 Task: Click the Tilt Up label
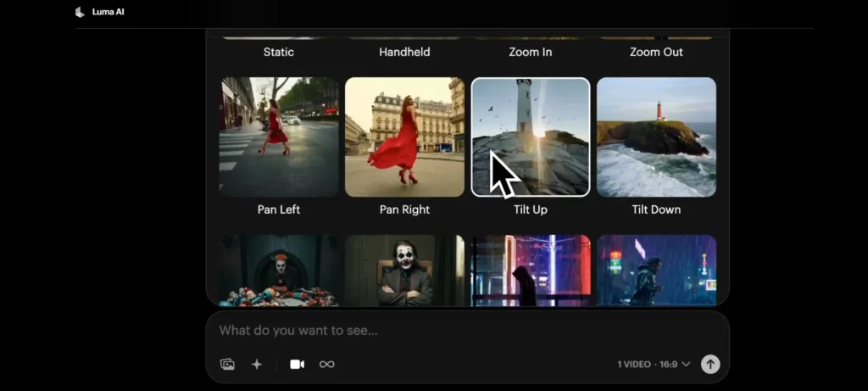click(x=531, y=209)
